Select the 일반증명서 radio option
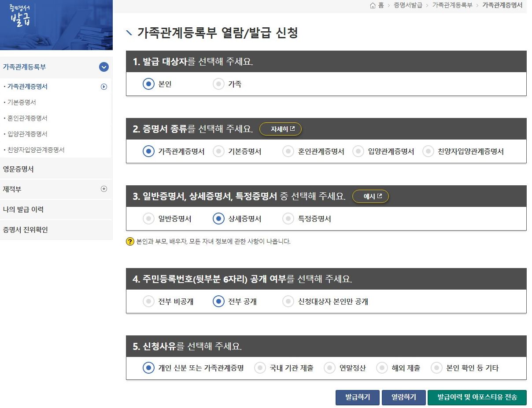Image resolution: width=532 pixels, height=408 pixels. point(148,219)
